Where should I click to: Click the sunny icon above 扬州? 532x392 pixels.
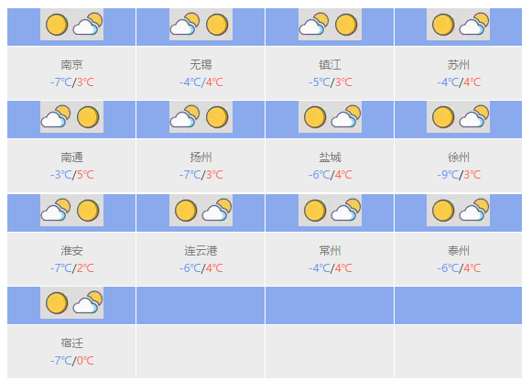pos(217,117)
